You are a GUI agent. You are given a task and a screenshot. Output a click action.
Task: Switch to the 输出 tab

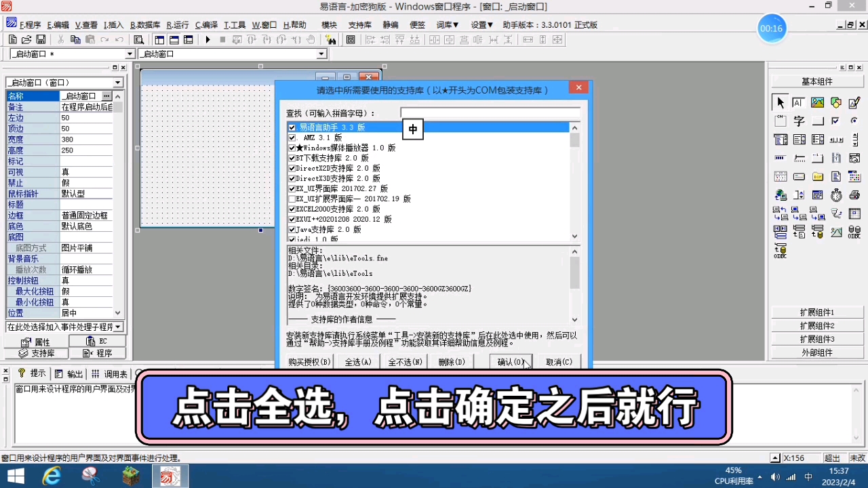pyautogui.click(x=68, y=373)
